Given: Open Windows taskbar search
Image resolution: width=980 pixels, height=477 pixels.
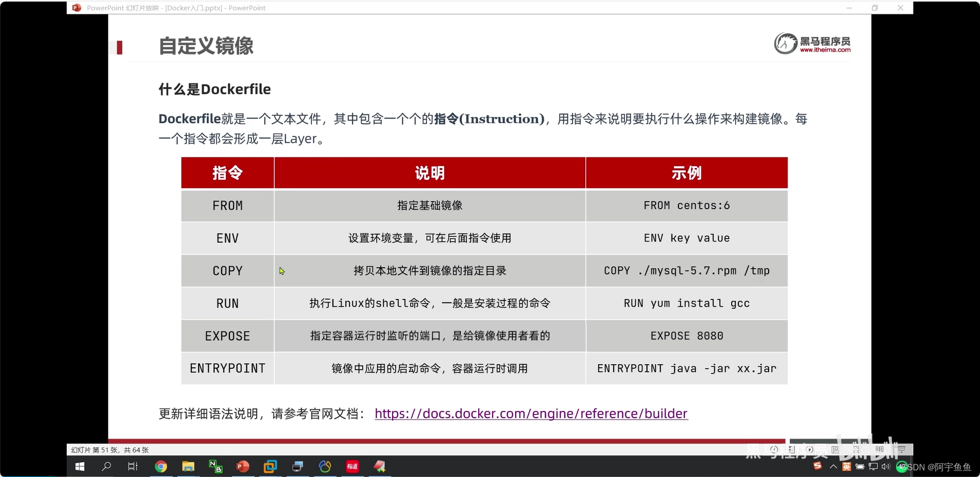Looking at the screenshot, I should point(106,466).
